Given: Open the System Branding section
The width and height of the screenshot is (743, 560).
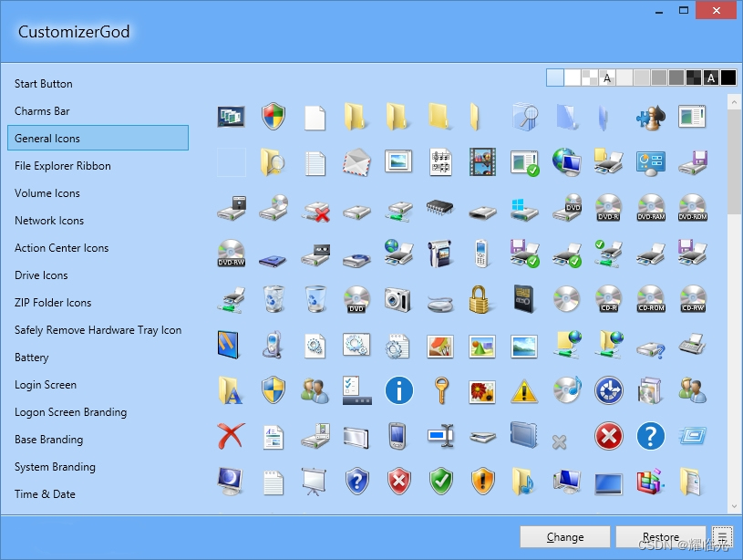Looking at the screenshot, I should (x=55, y=467).
